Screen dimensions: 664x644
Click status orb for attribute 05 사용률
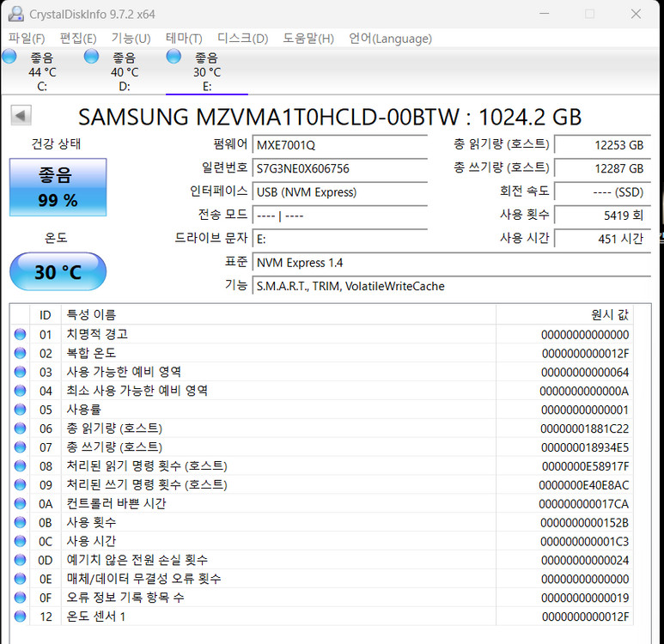coord(20,410)
